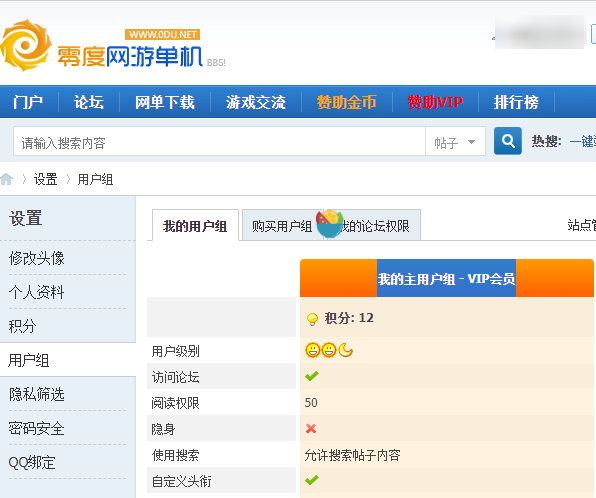Click the moon user level icon
The height and width of the screenshot is (498, 596).
pos(346,350)
